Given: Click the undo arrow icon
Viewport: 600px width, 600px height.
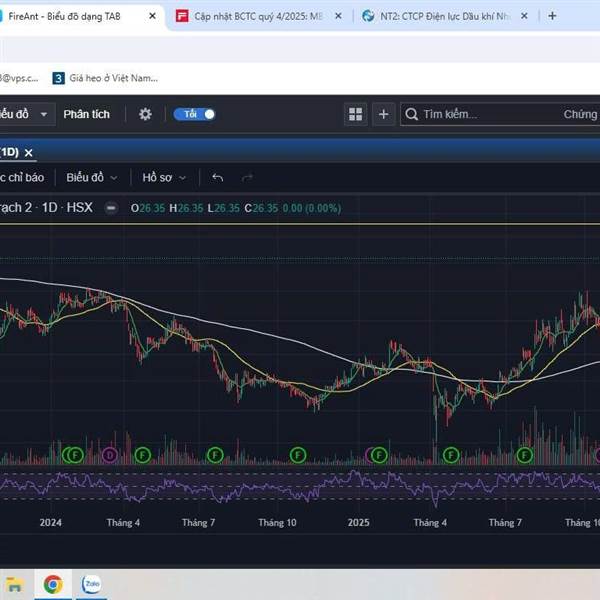Looking at the screenshot, I should 217,177.
